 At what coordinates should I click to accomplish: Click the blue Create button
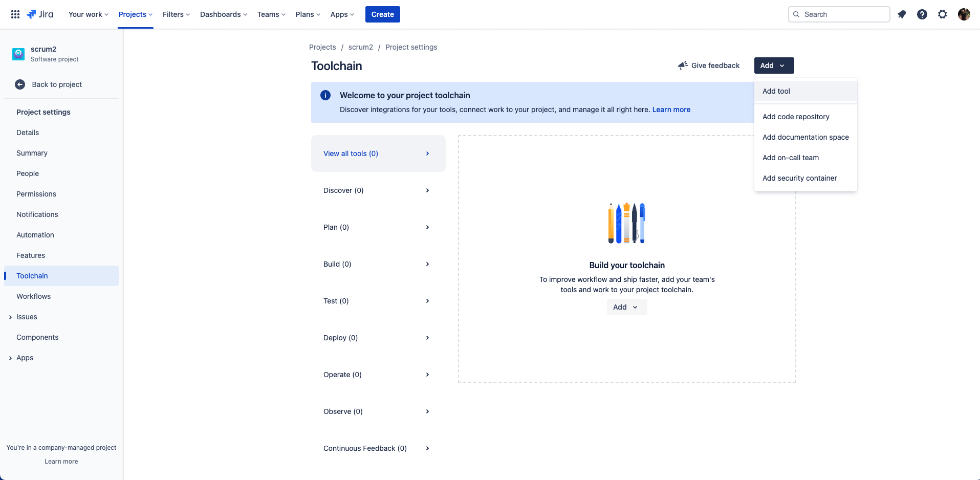[383, 14]
